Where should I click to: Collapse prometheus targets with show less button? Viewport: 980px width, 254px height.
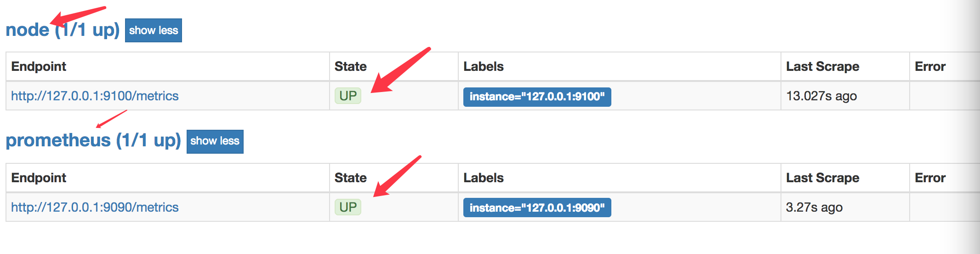tap(215, 141)
